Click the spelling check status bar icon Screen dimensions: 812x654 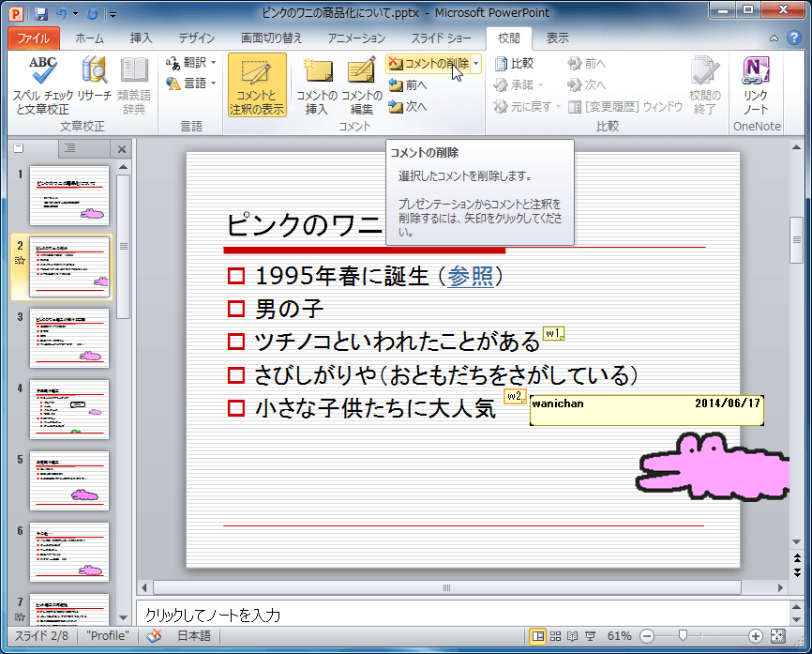(x=154, y=636)
